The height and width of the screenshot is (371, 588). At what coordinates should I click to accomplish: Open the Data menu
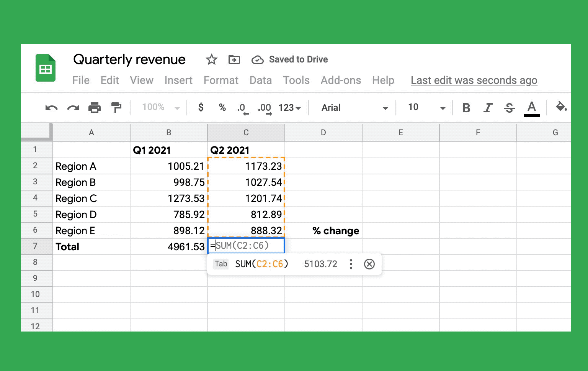(261, 80)
